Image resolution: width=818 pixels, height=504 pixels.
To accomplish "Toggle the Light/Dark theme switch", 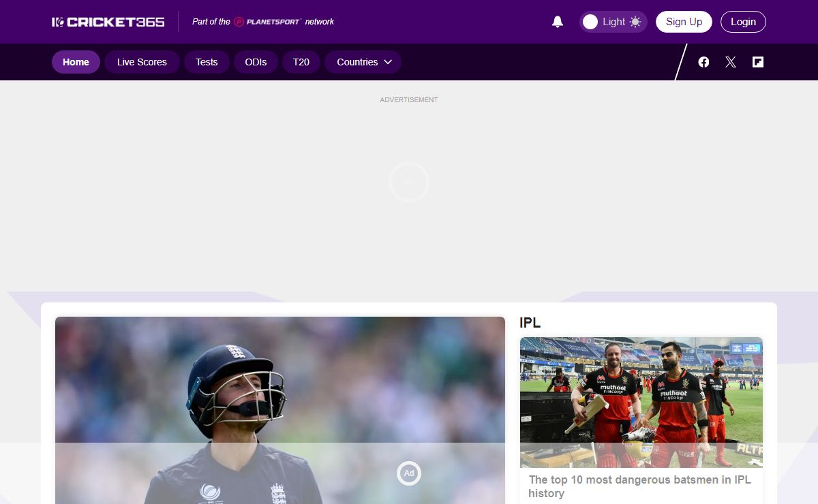I will [613, 22].
